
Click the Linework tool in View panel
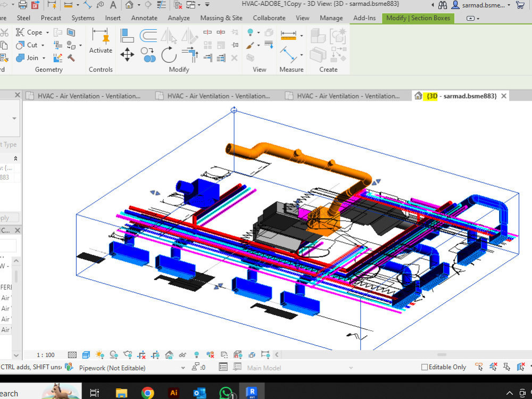[x=269, y=45]
